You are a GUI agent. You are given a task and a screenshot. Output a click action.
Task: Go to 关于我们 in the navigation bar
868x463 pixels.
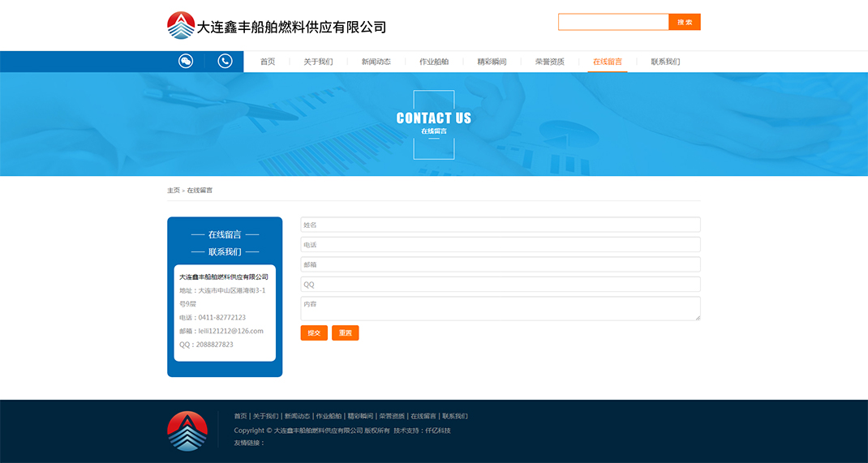[318, 62]
